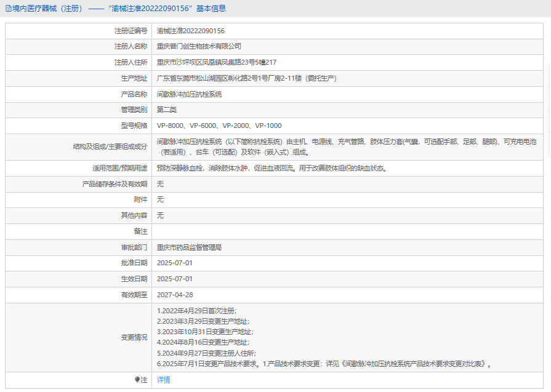The width and height of the screenshot is (551, 392).
Task: Click registrant name 重庆普门创生物技术有限公司
Action: point(199,46)
